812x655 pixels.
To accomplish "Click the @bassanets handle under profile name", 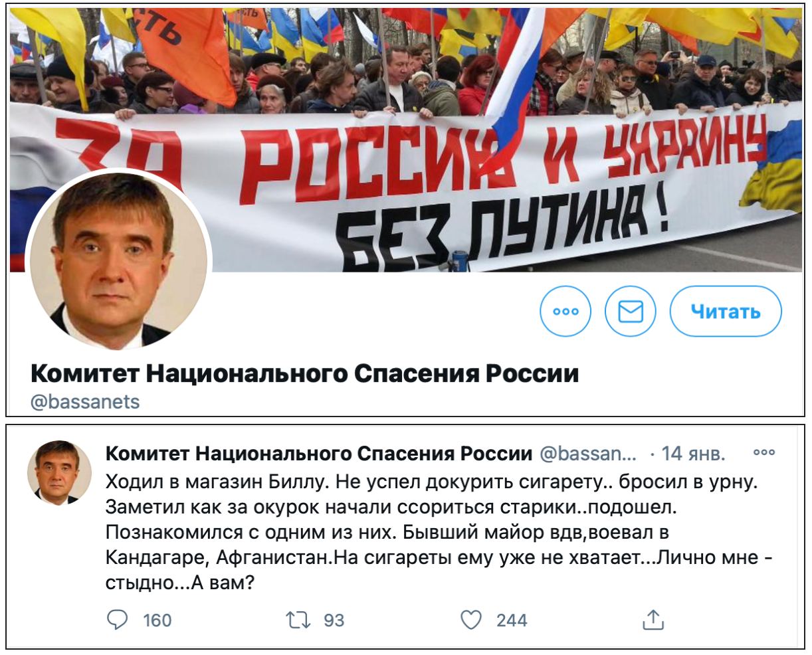I will click(86, 402).
